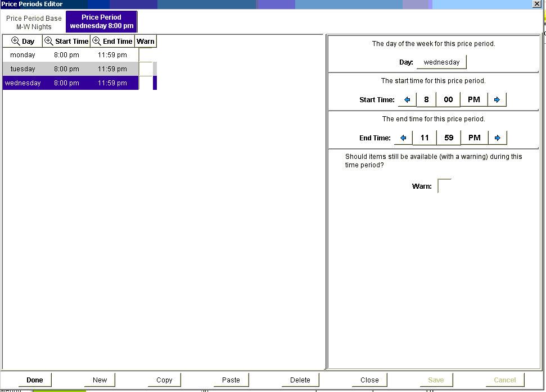The width and height of the screenshot is (546, 392).
Task: Toggle the Warn checkbox in the wednesday row
Action: 146,83
